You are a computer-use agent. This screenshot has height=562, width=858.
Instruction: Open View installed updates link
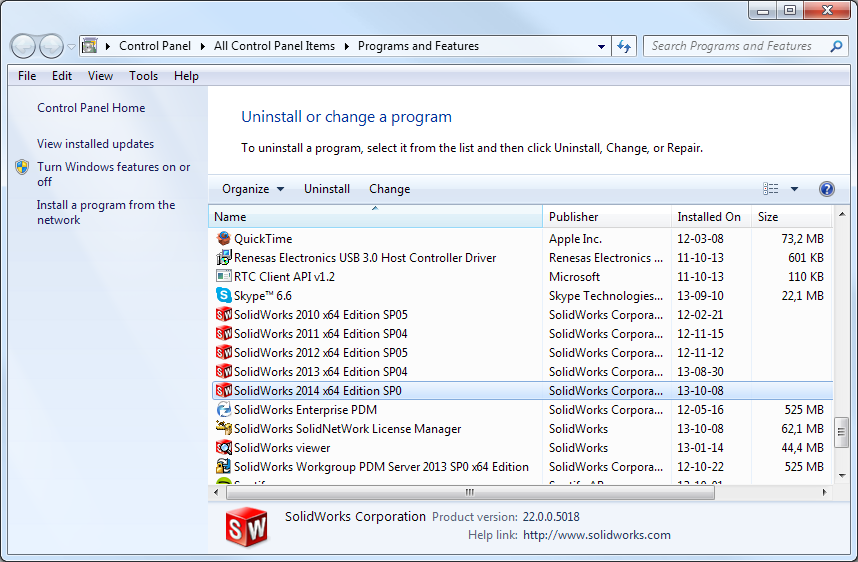pyautogui.click(x=95, y=144)
